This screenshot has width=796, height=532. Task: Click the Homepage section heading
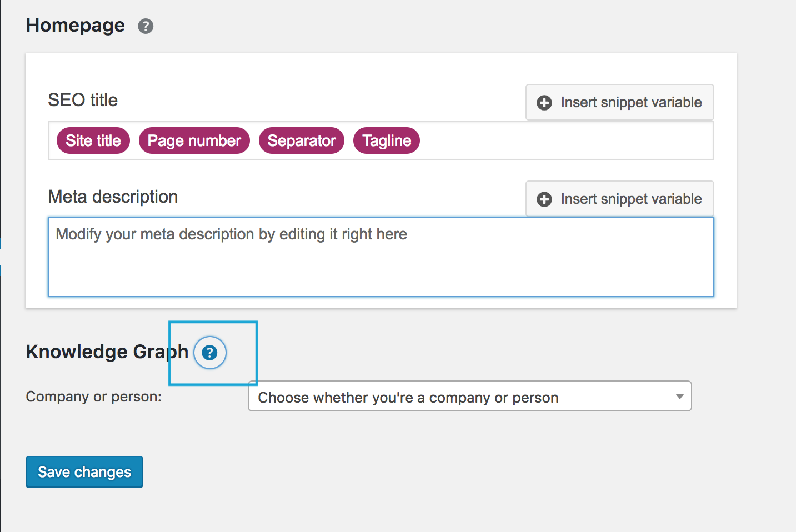coord(75,25)
